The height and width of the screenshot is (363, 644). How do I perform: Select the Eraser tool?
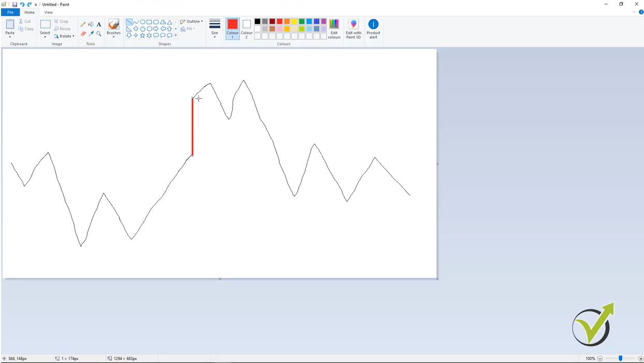(x=82, y=34)
